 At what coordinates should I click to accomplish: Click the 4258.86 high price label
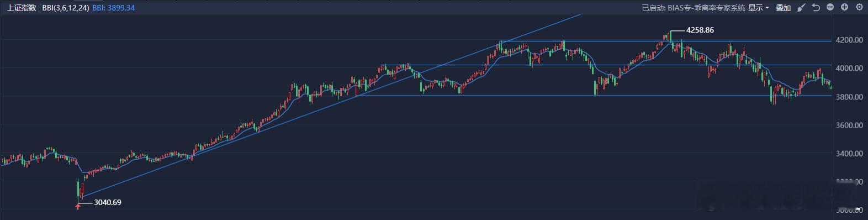(700, 30)
